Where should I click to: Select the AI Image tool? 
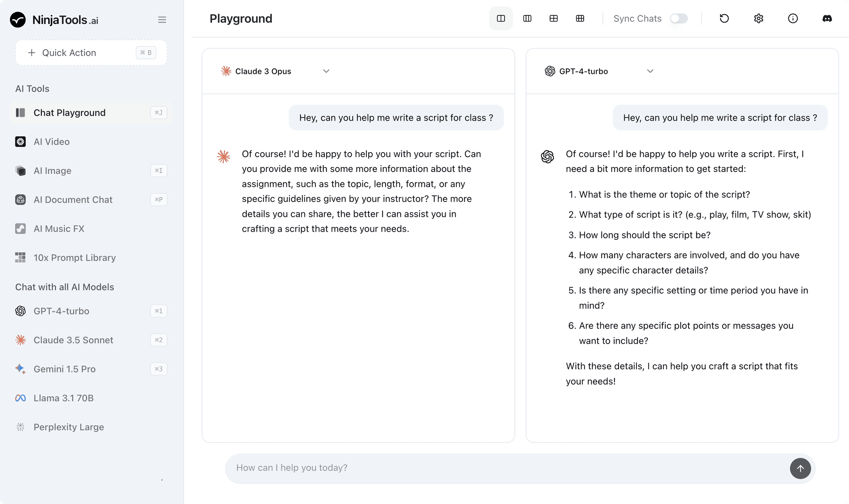coord(52,170)
